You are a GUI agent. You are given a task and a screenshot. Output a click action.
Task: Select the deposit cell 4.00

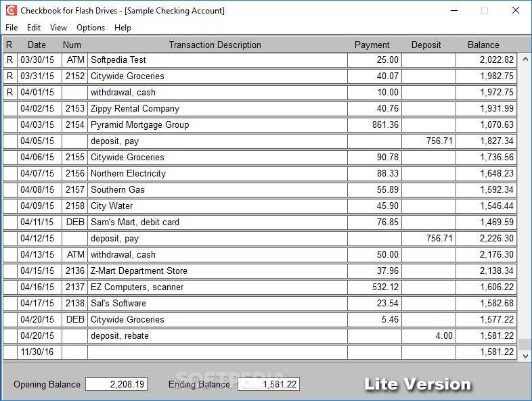(x=429, y=336)
